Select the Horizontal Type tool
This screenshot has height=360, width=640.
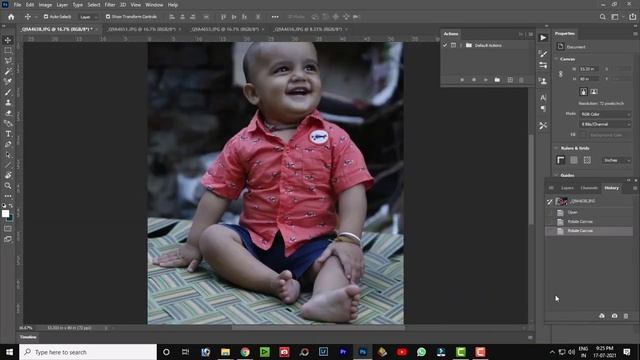click(8, 134)
